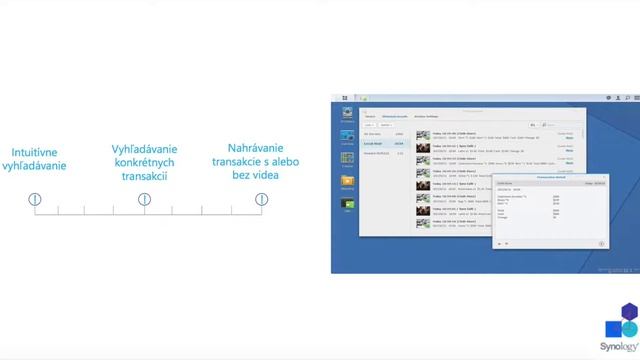This screenshot has height=360, width=640.
Task: Click the DSM taskbar search icon
Action: pyautogui.click(x=627, y=98)
